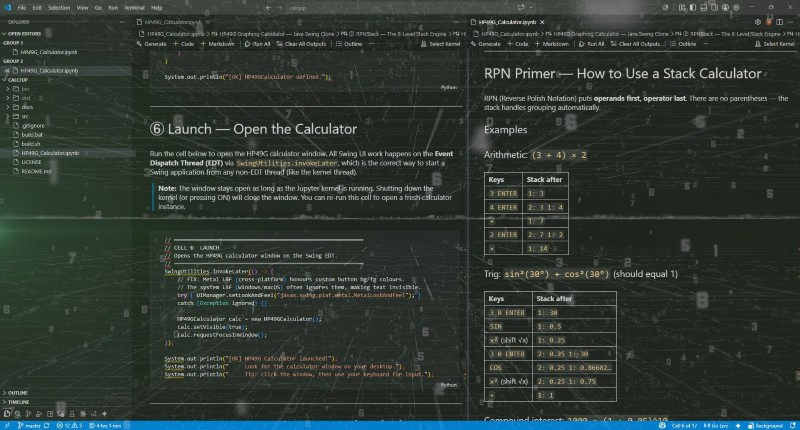Select HP49G_Calculator.ipynb under GROUP 1
This screenshot has height=430, width=800.
point(48,52)
